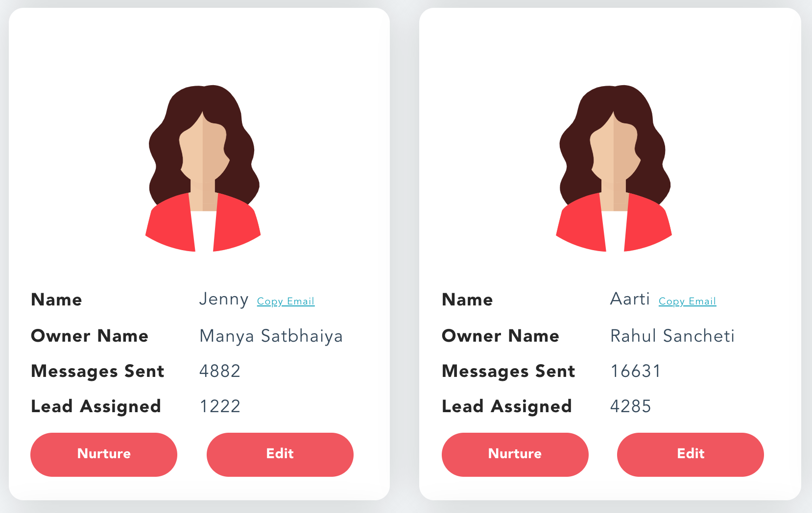Select the name Jenny
This screenshot has height=513, width=812.
pyautogui.click(x=224, y=299)
